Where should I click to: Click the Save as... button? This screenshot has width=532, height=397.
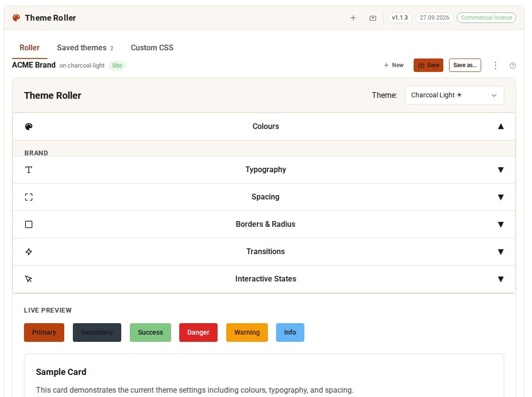464,65
